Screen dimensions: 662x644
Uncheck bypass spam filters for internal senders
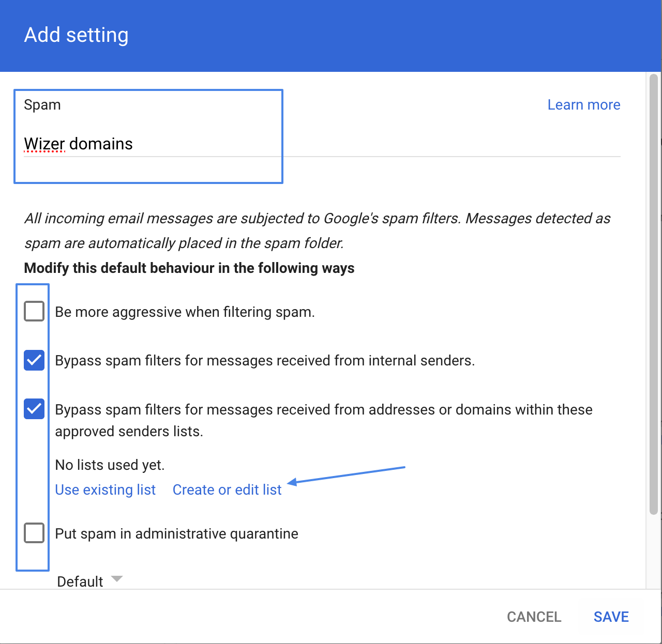coord(33,360)
